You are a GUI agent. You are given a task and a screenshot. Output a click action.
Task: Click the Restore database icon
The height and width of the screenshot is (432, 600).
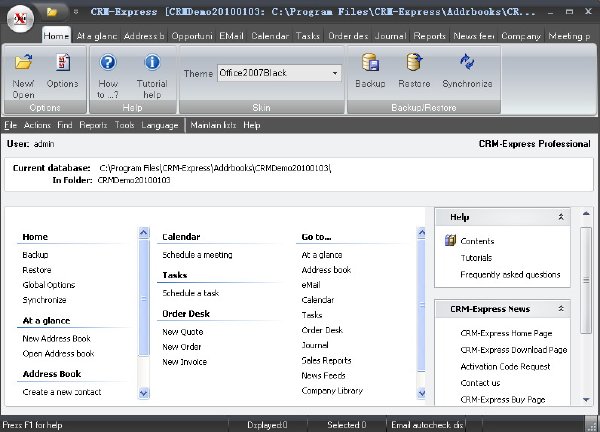tap(414, 62)
